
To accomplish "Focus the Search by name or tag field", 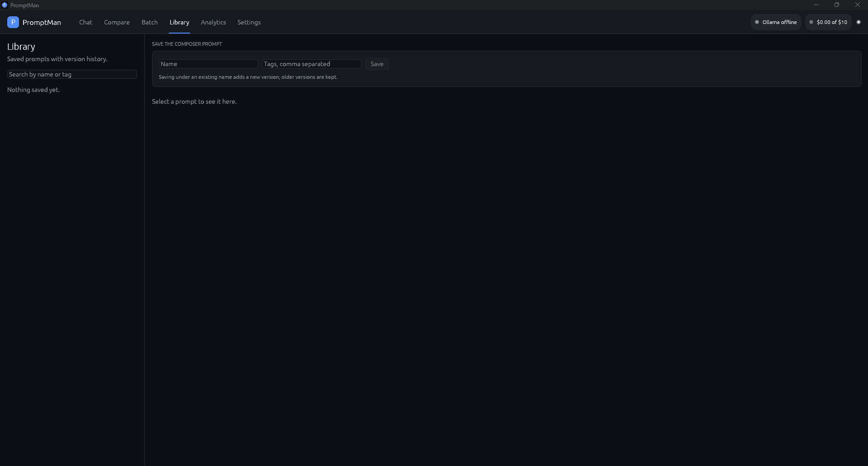I will tap(72, 74).
